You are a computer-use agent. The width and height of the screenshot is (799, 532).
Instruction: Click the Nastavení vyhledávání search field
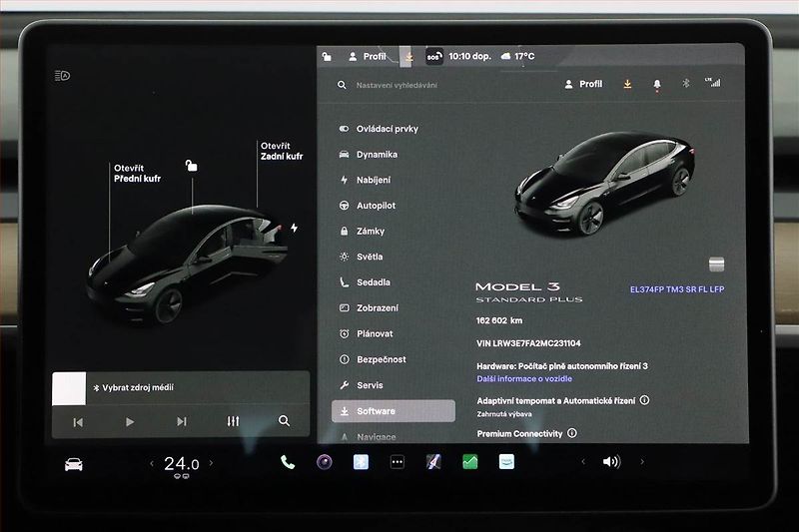click(x=397, y=85)
